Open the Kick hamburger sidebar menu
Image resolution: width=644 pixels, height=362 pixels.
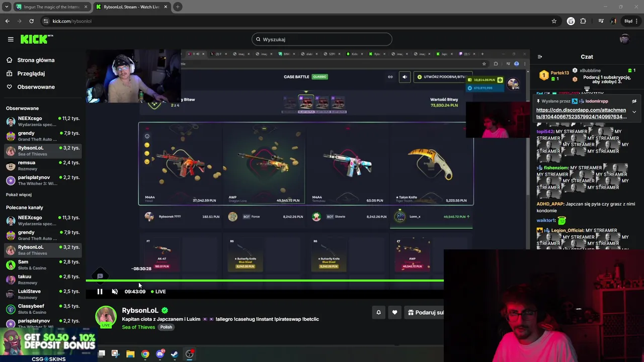tap(11, 39)
